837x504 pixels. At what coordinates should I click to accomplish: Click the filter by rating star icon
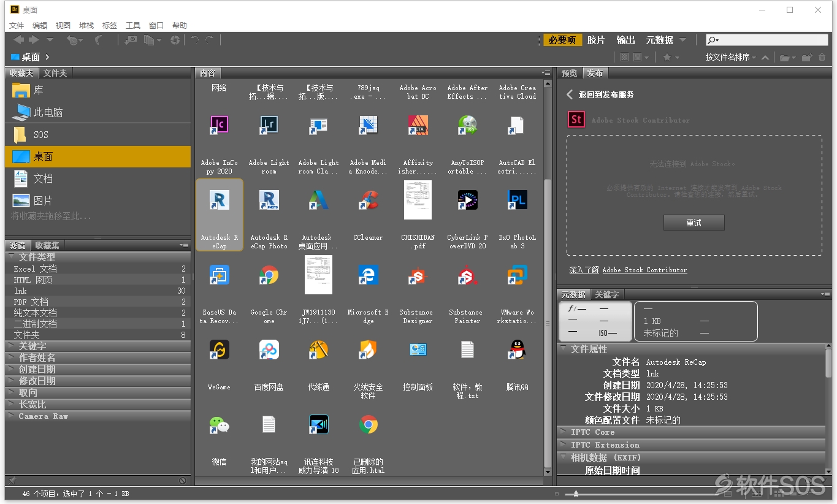[667, 57]
